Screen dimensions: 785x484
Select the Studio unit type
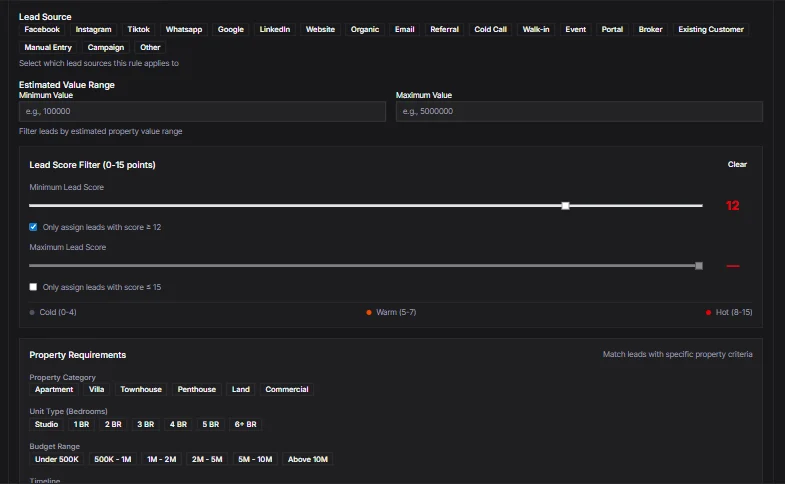point(47,424)
